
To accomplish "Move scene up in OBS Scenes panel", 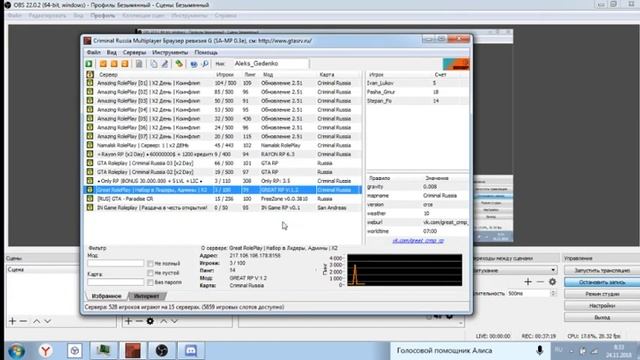I will [x=36, y=321].
